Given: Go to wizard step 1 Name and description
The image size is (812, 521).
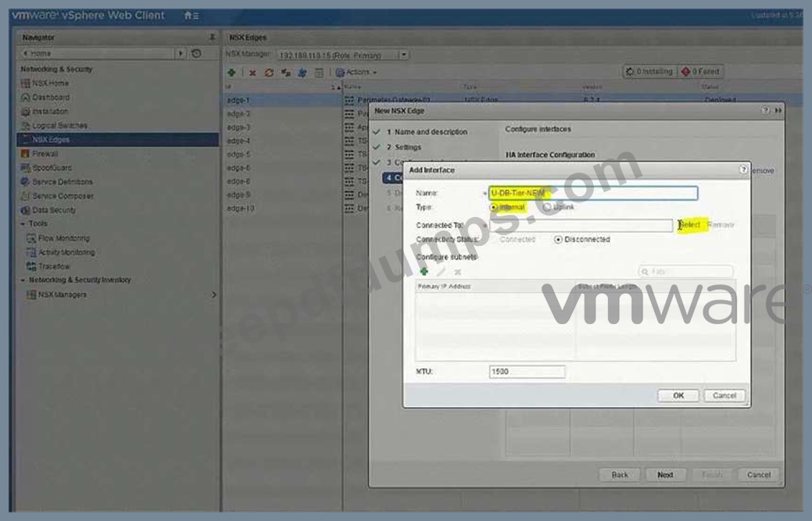Looking at the screenshot, I should (427, 132).
